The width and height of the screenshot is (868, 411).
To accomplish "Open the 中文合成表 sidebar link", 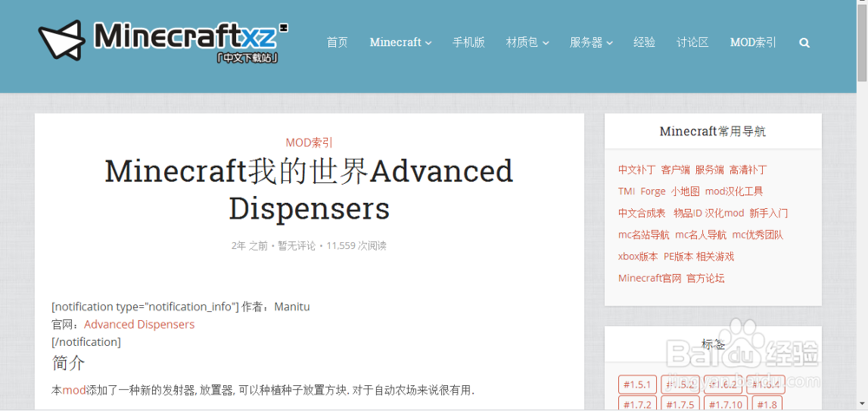I will [641, 213].
